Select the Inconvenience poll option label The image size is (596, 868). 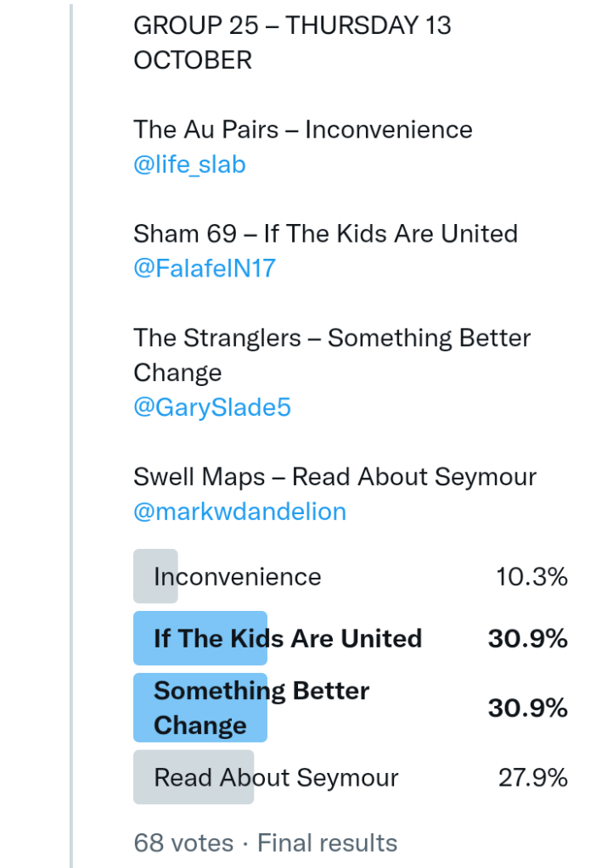coord(237,577)
